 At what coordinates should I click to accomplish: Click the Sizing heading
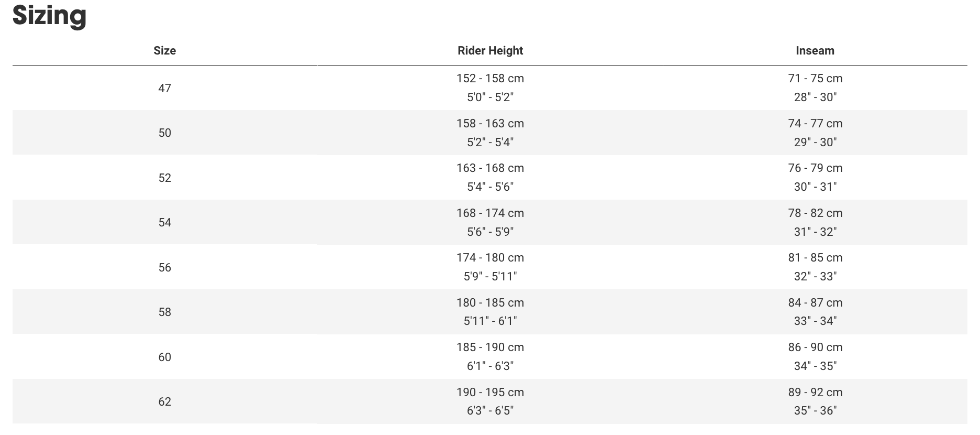tap(50, 16)
